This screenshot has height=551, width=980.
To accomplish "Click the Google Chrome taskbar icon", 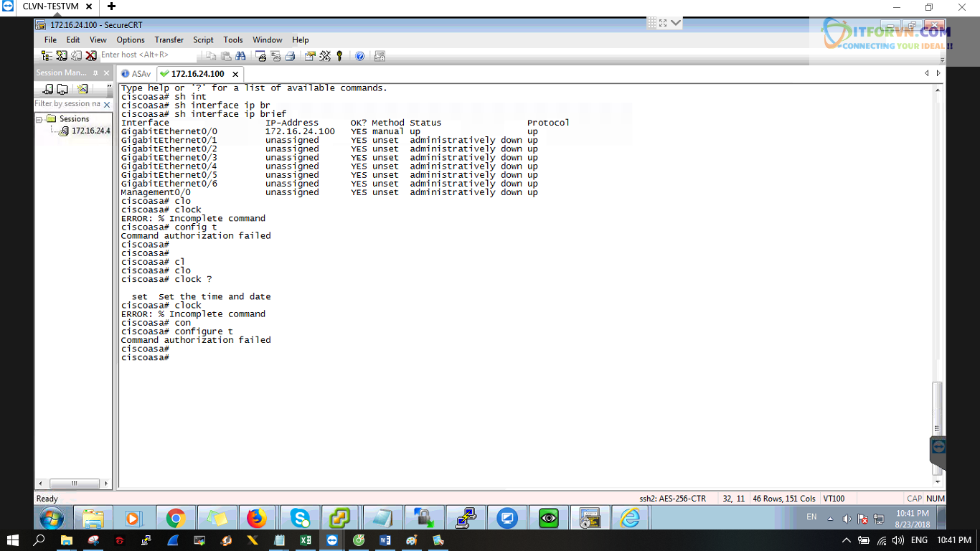I will [x=176, y=518].
